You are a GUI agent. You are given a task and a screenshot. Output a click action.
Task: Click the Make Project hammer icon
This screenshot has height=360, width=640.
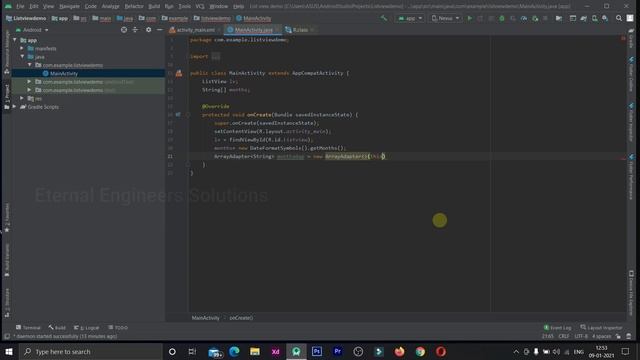384,18
